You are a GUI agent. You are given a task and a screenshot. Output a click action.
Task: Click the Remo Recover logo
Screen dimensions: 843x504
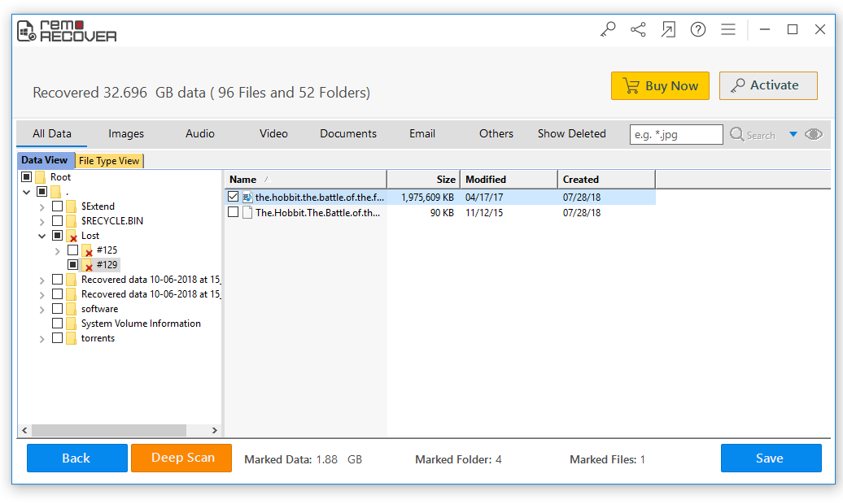[68, 31]
